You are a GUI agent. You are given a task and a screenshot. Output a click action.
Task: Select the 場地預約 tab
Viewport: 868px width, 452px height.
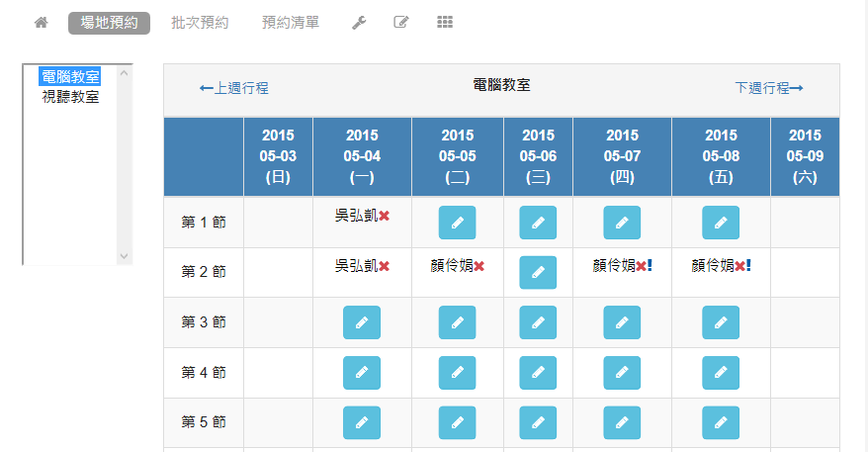pos(109,23)
